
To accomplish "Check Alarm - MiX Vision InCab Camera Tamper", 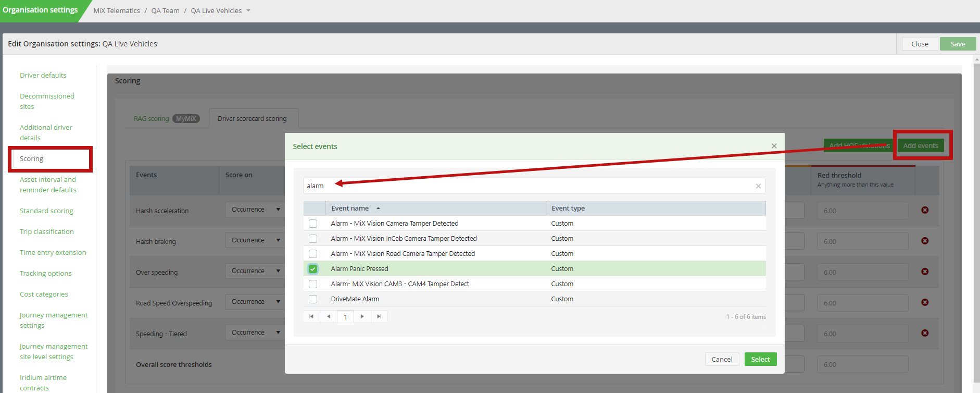I will 313,239.
